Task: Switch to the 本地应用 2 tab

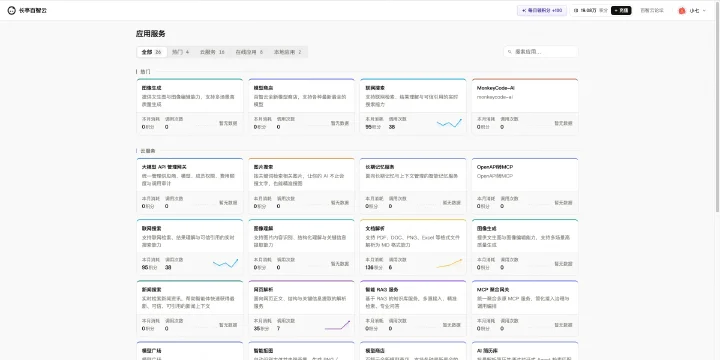Action: point(287,52)
